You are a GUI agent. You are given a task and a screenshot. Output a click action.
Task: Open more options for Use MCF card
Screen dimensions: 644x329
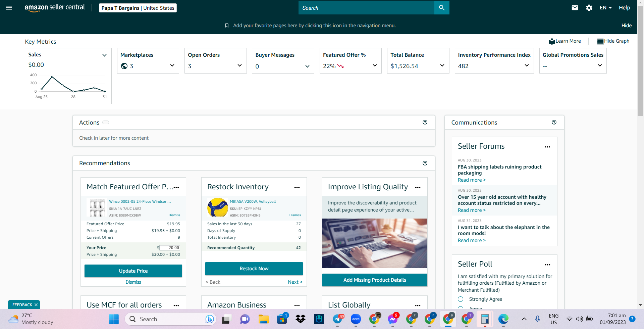[176, 305]
